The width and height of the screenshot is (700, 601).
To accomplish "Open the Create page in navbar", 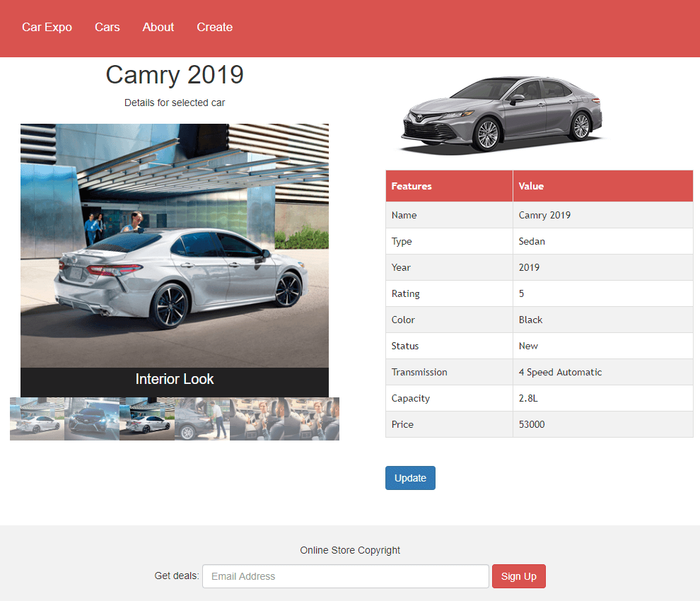I will click(215, 28).
